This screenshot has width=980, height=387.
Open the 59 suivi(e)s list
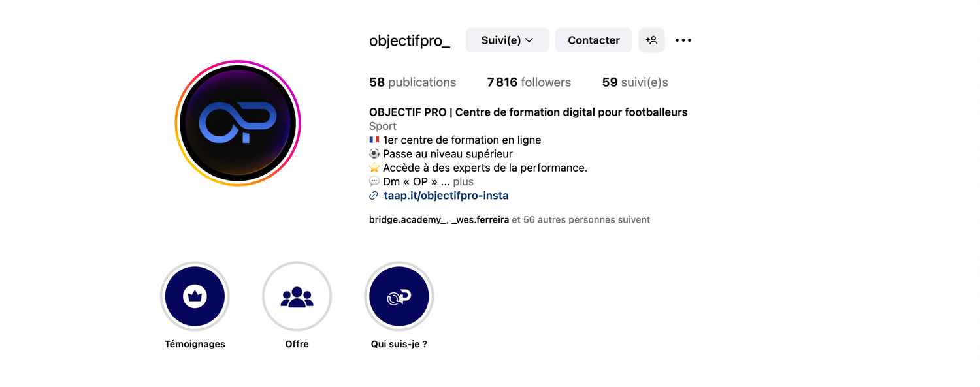pos(634,83)
